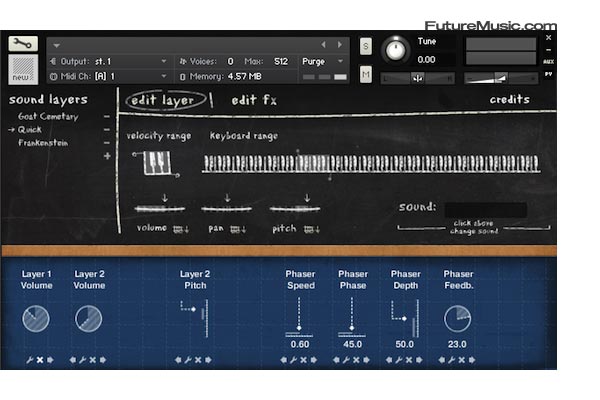Click the modulation icon next to pan
The width and height of the screenshot is (600, 400).
(238, 229)
